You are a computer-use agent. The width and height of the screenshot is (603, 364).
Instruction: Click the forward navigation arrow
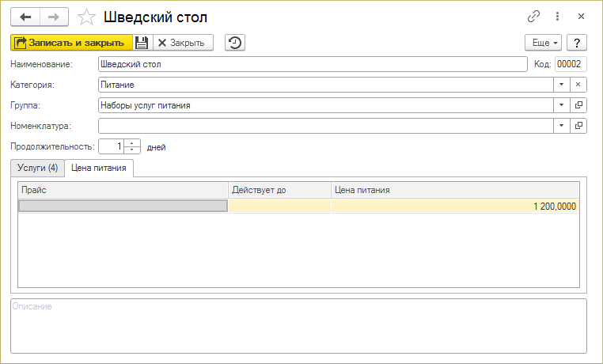coord(54,17)
